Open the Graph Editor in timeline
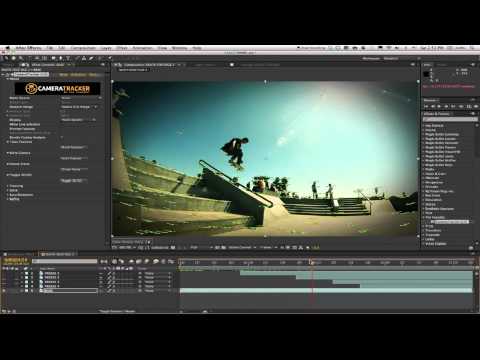This screenshot has height=360, width=480. click(x=171, y=262)
